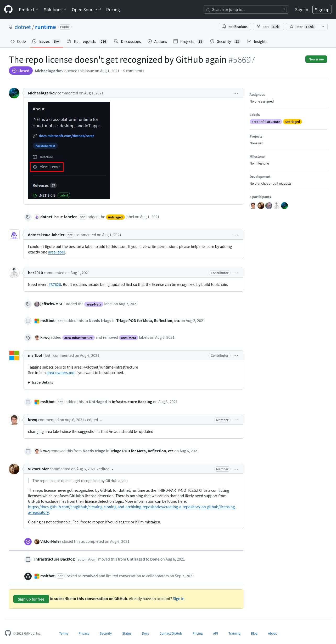336x644 pixels.
Task: Expand the Product navigation menu
Action: [29, 9]
